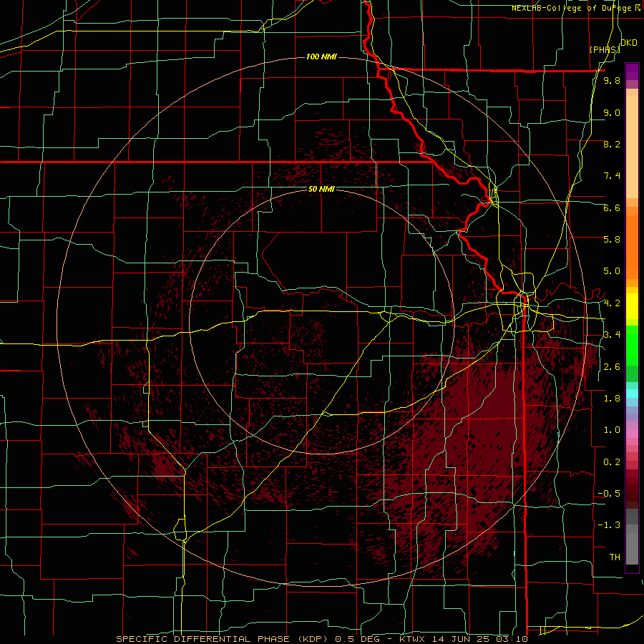Click the DKD label above color scale

coord(629,42)
